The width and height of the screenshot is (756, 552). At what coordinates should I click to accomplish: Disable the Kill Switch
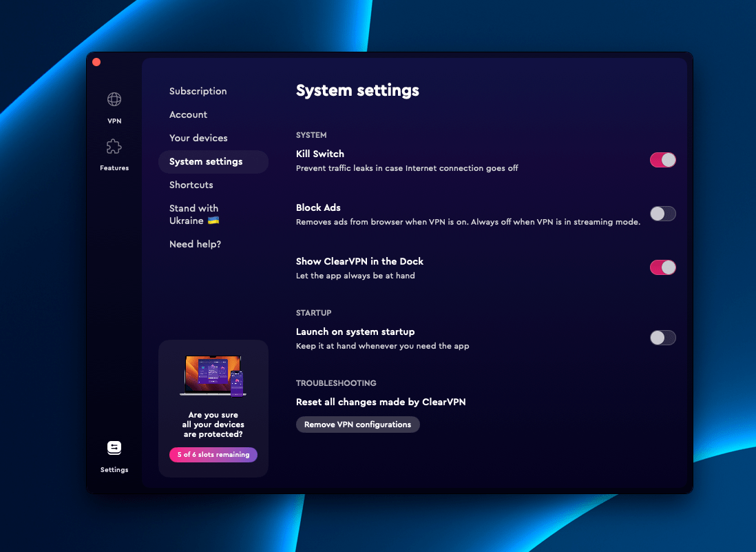[x=662, y=159]
